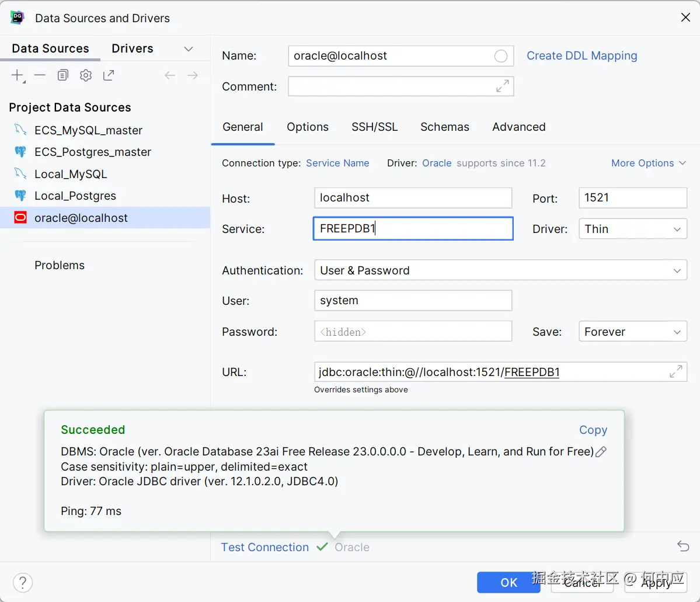Click the revert changes arrow icon

(683, 547)
